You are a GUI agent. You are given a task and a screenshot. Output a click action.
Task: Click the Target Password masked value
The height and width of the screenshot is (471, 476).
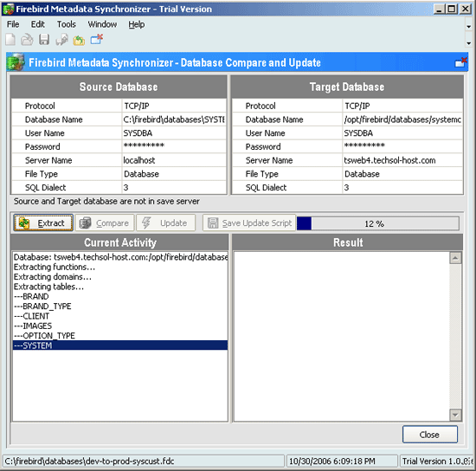pos(402,146)
